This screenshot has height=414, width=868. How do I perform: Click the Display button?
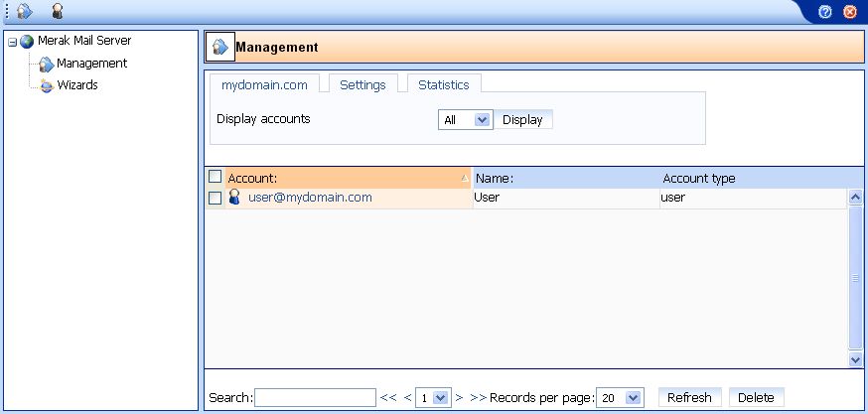pos(522,119)
